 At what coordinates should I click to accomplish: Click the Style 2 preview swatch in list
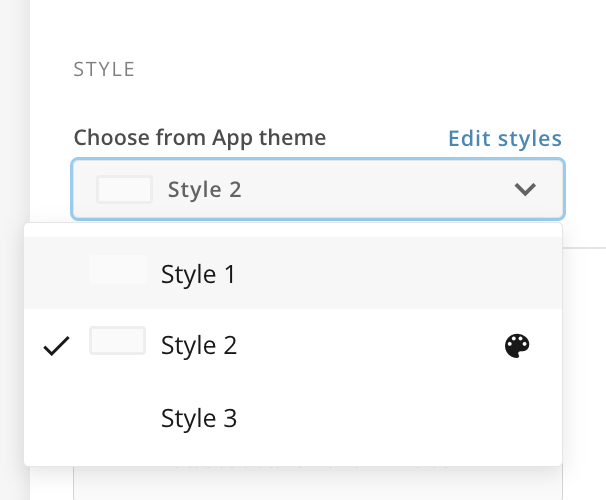click(x=117, y=342)
